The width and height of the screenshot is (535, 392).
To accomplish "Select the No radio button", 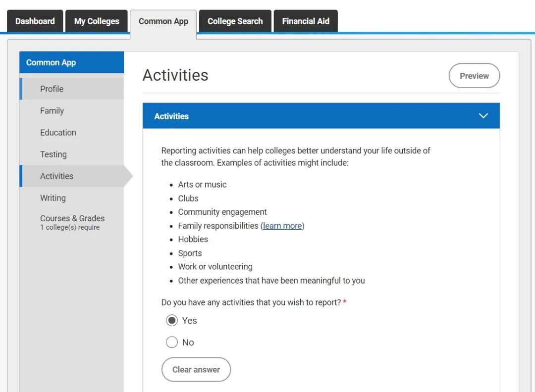I will click(171, 342).
